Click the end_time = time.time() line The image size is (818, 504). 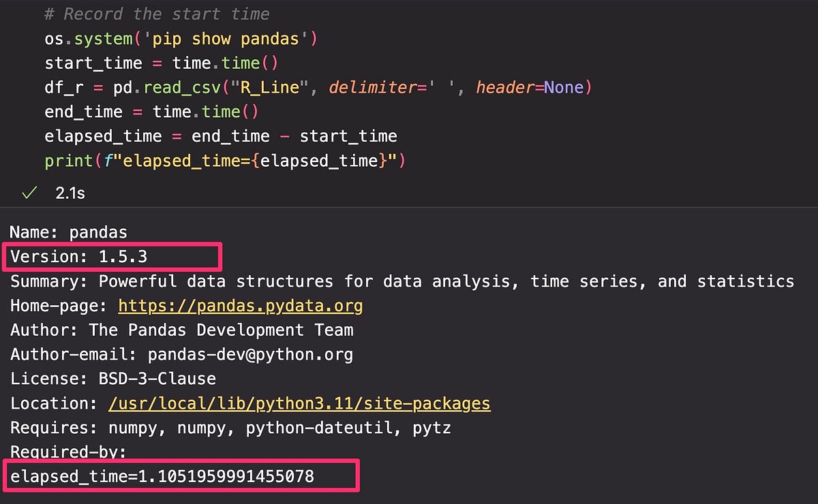pos(151,112)
